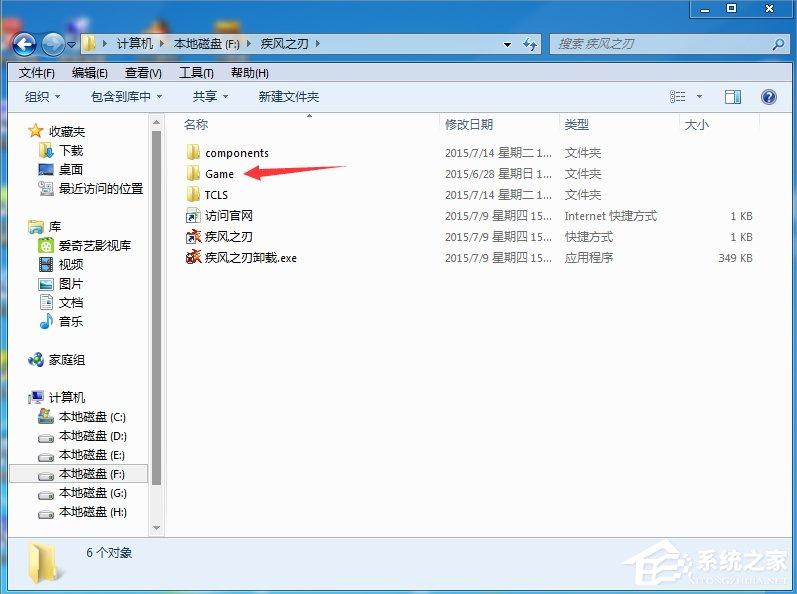Select 库 in the navigation pane
The image size is (797, 594).
[54, 227]
